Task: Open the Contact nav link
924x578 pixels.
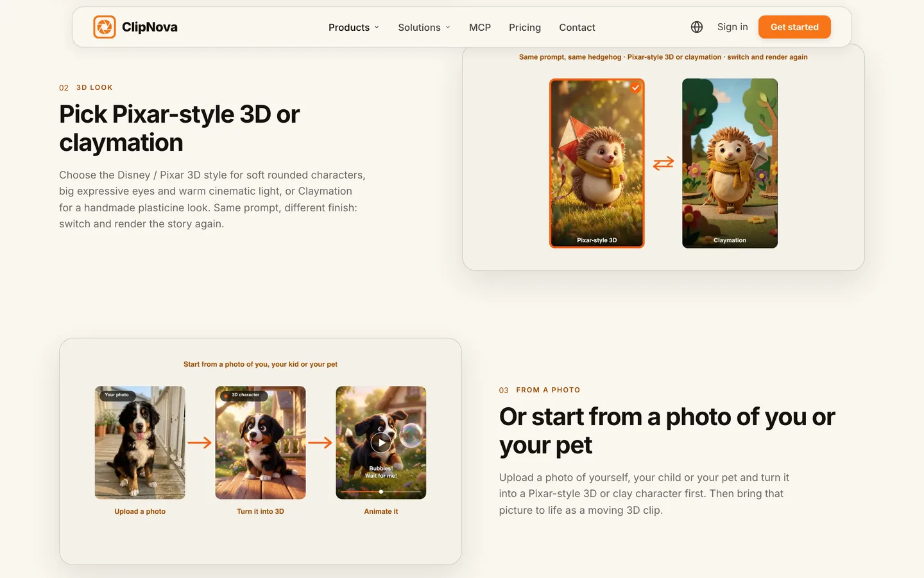Action: [x=577, y=27]
